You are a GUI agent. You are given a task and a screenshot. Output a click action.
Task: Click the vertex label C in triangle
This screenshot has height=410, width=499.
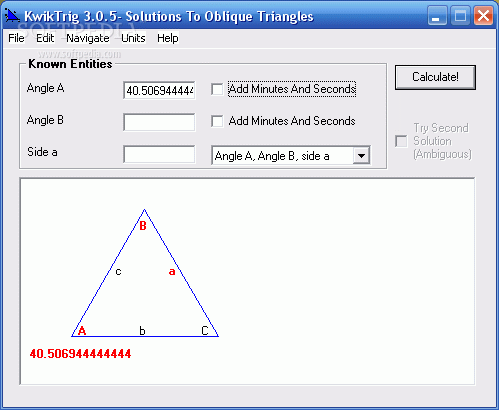205,331
